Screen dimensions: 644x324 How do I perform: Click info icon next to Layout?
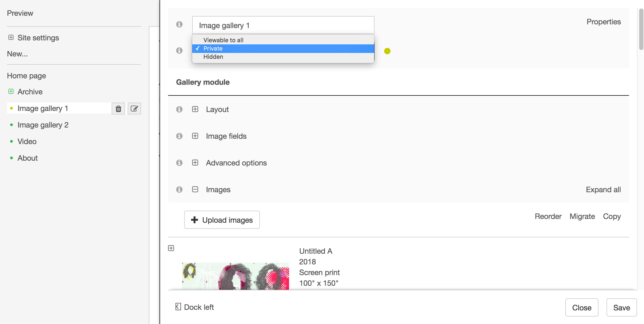point(179,109)
